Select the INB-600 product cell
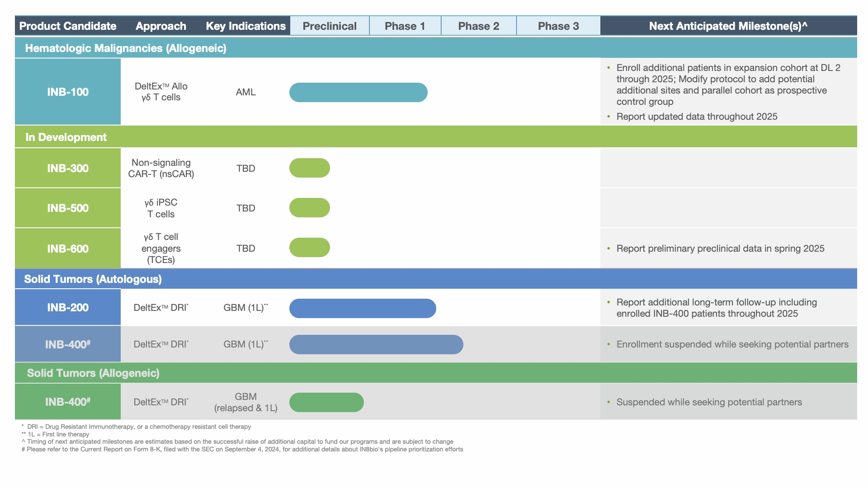 click(x=68, y=249)
